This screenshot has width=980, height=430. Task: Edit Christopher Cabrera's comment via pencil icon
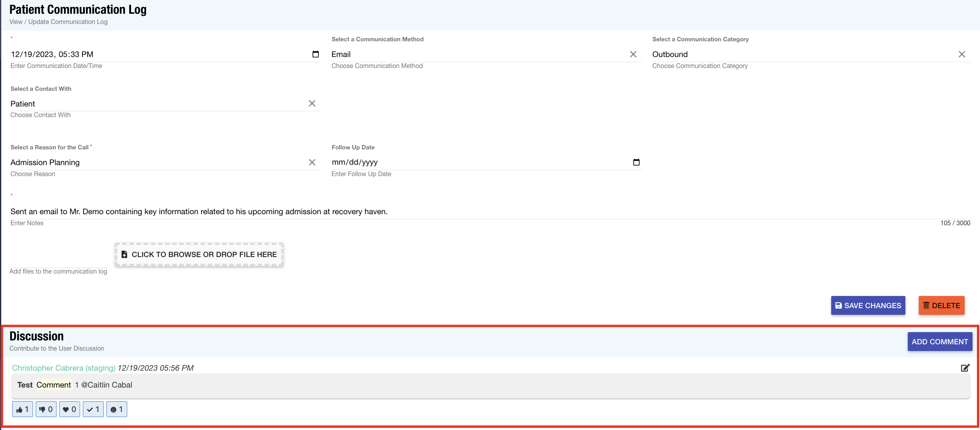(965, 368)
